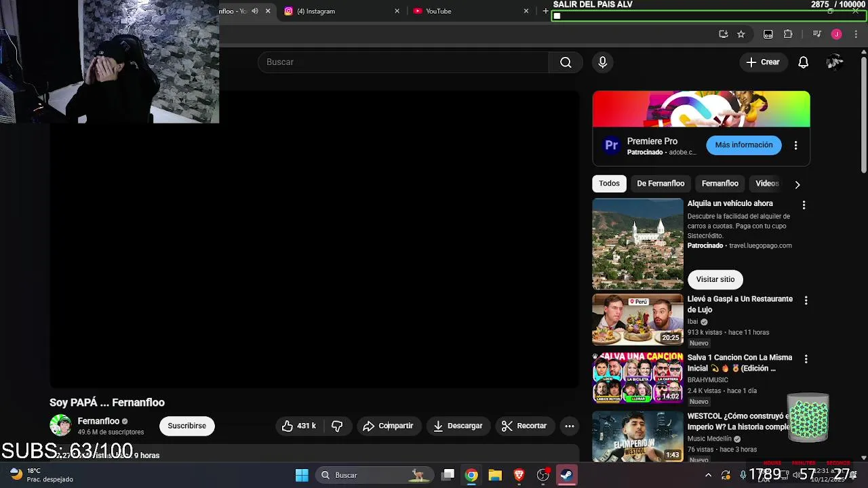Click the Windows taskbar Buscar search box
The height and width of the screenshot is (488, 868).
374,475
